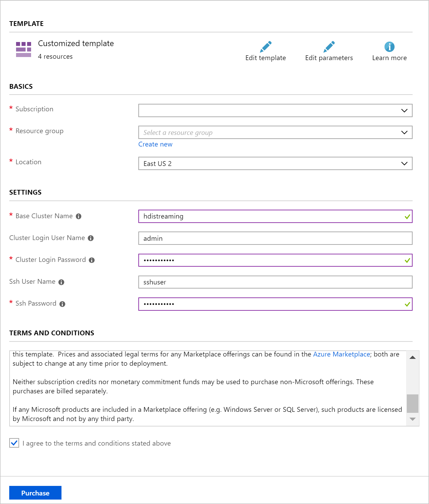The width and height of the screenshot is (429, 504).
Task: Toggle the agree to terms checkbox
Action: click(14, 443)
